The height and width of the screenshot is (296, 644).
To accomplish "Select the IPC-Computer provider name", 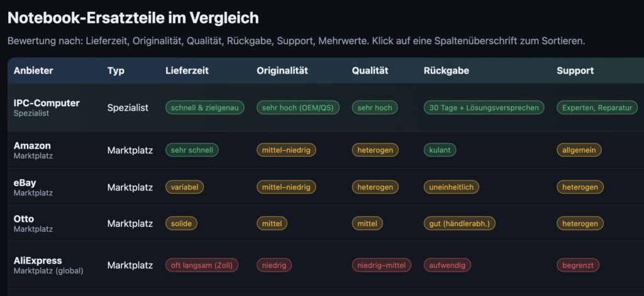I will 47,103.
